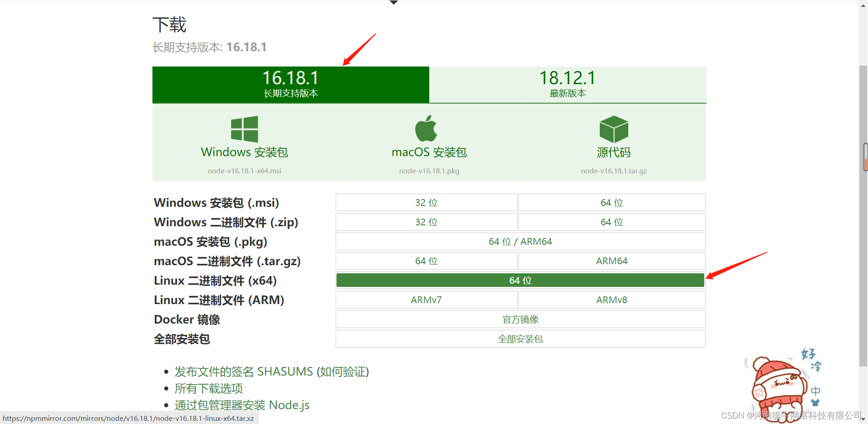Open the 源代码 download link
This screenshot has width=868, height=424.
click(614, 152)
